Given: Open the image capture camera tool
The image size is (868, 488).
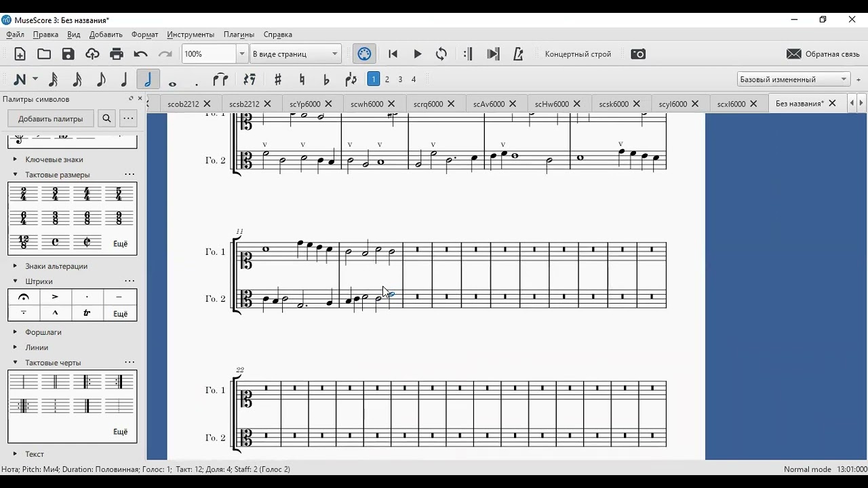Looking at the screenshot, I should tap(638, 54).
